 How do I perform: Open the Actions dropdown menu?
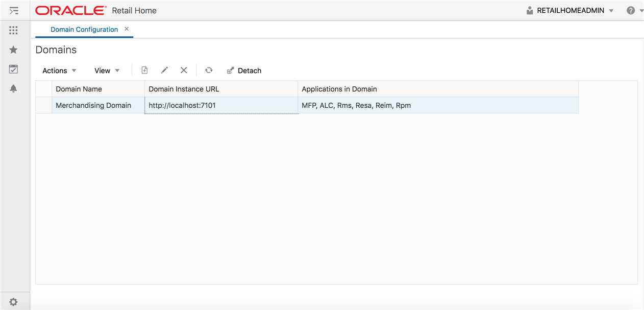pos(59,70)
